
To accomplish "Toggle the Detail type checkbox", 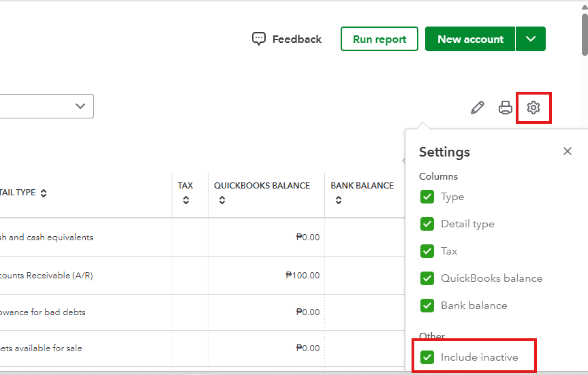I will pyautogui.click(x=427, y=224).
